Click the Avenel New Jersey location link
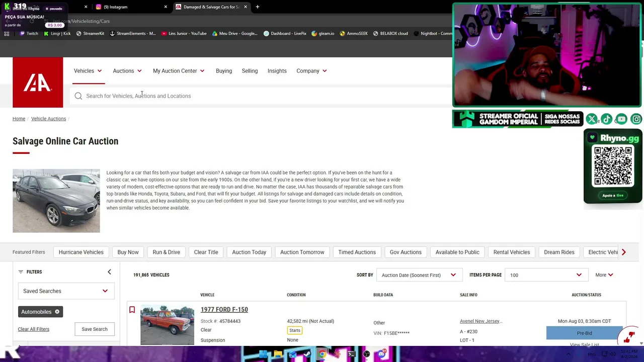644x362 pixels. (481, 321)
